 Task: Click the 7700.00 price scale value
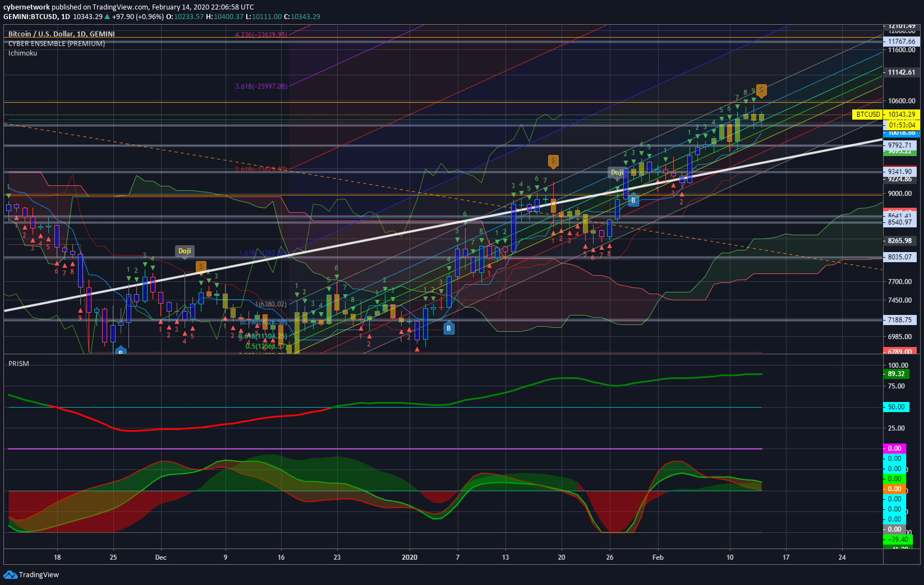click(x=900, y=281)
